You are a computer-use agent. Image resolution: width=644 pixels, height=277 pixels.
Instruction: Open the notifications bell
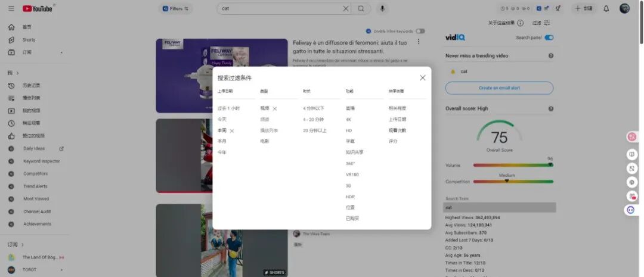click(606, 8)
